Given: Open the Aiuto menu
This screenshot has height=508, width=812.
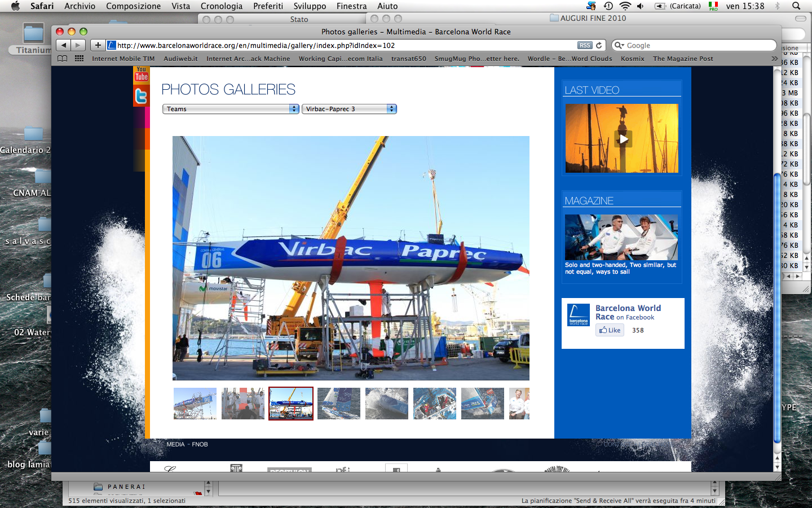Looking at the screenshot, I should pos(387,6).
